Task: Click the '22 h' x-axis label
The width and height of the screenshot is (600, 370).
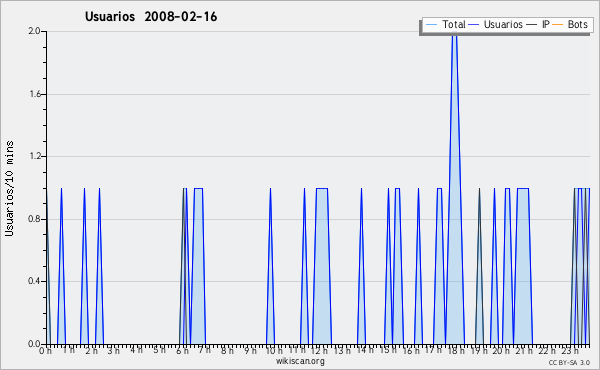Action: click(x=547, y=351)
